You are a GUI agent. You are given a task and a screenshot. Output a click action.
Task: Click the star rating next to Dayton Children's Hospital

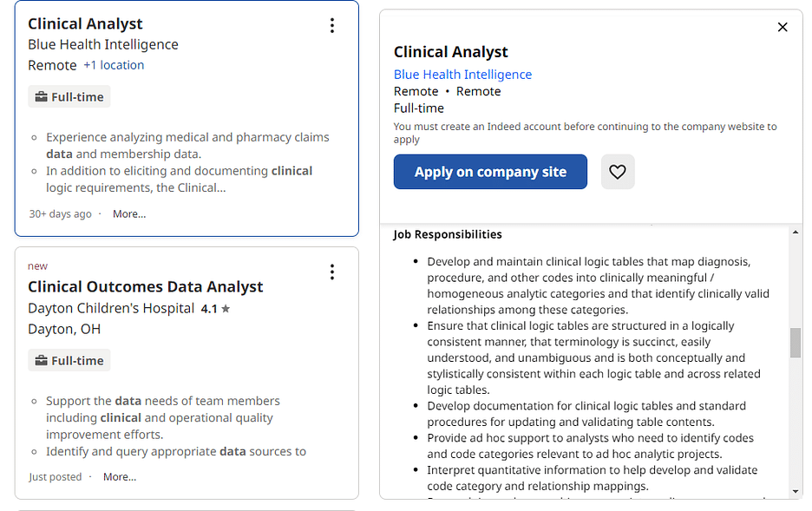pos(215,309)
